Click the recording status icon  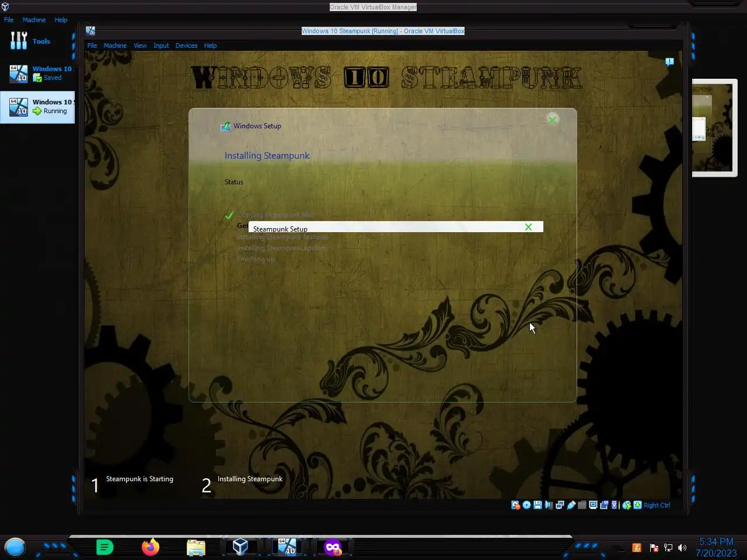click(604, 505)
